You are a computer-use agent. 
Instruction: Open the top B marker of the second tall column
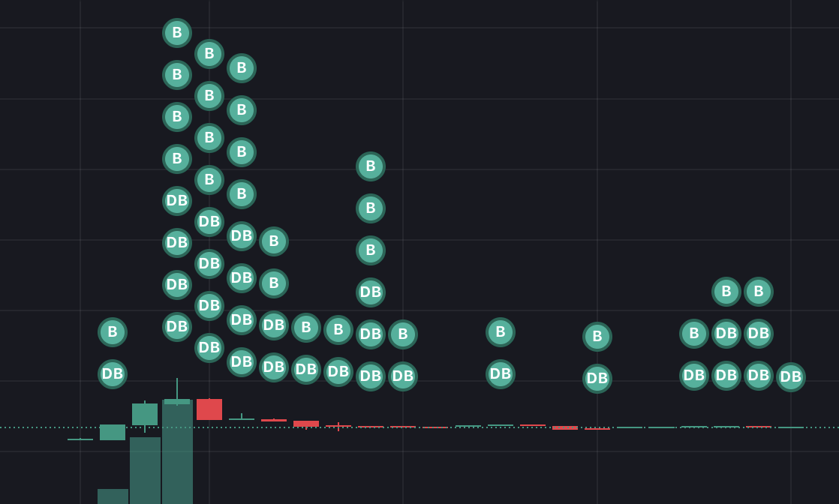click(209, 53)
